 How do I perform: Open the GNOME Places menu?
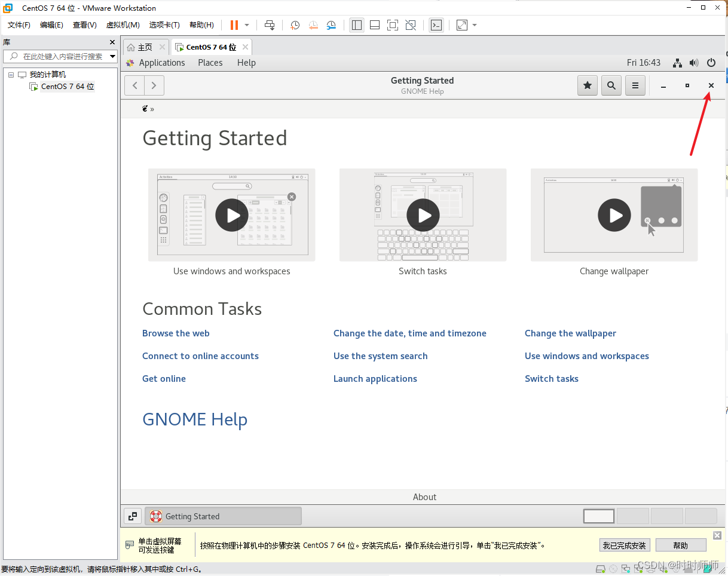coord(210,63)
